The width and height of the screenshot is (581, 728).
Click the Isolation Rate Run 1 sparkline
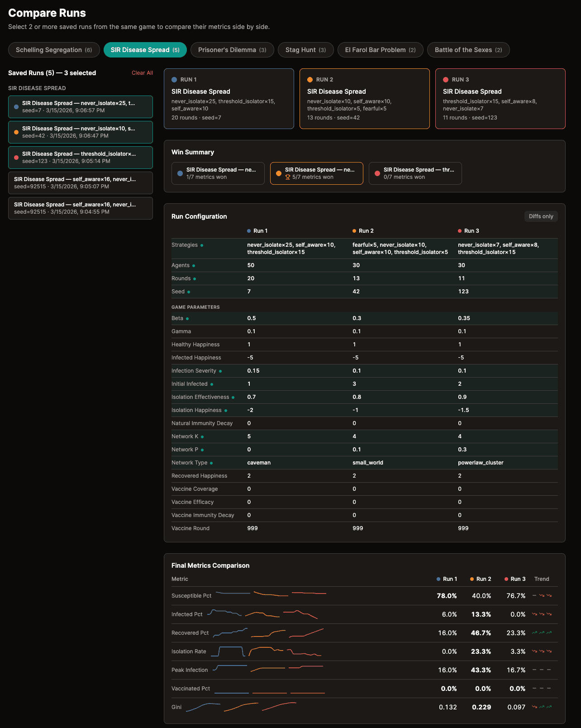tap(228, 651)
